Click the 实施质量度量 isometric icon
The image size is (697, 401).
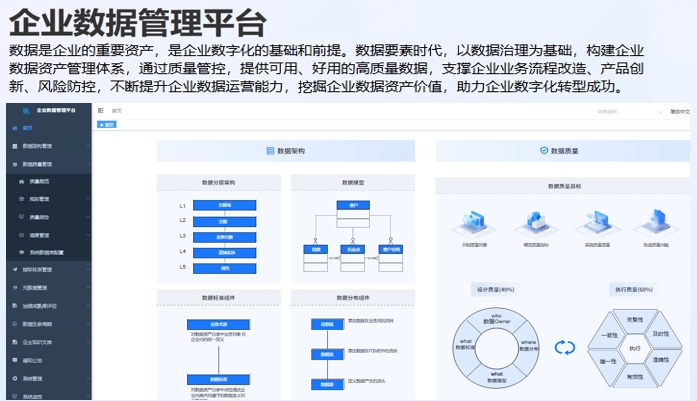tap(597, 222)
